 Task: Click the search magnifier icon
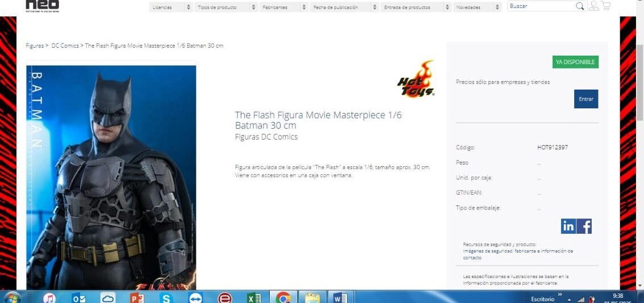580,6
